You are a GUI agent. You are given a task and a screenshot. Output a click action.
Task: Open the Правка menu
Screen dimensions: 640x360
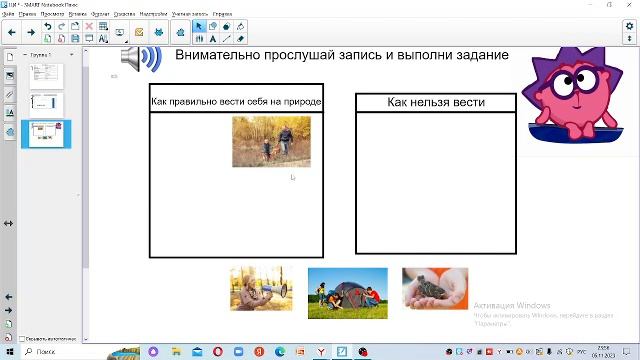[27, 14]
